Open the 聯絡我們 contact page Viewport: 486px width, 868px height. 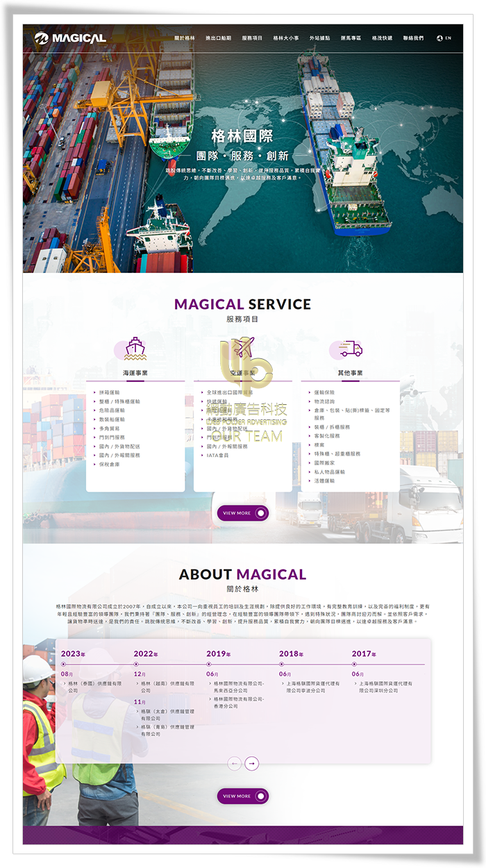tap(413, 38)
